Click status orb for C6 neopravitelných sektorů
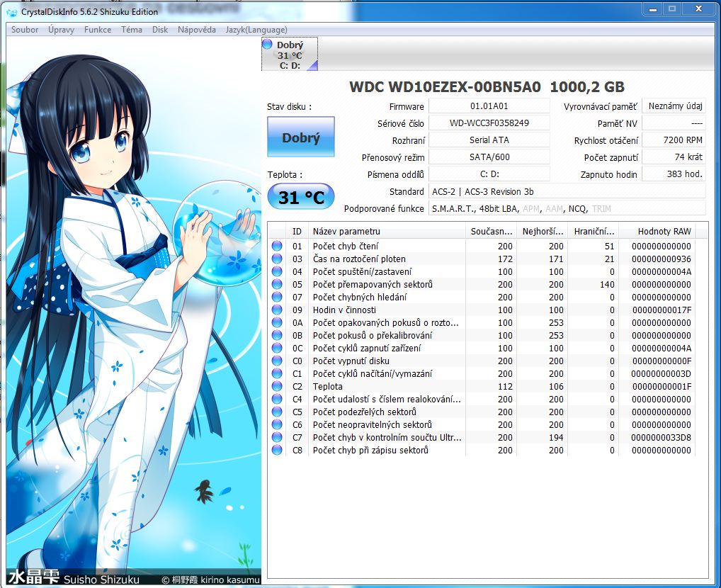 (x=277, y=424)
